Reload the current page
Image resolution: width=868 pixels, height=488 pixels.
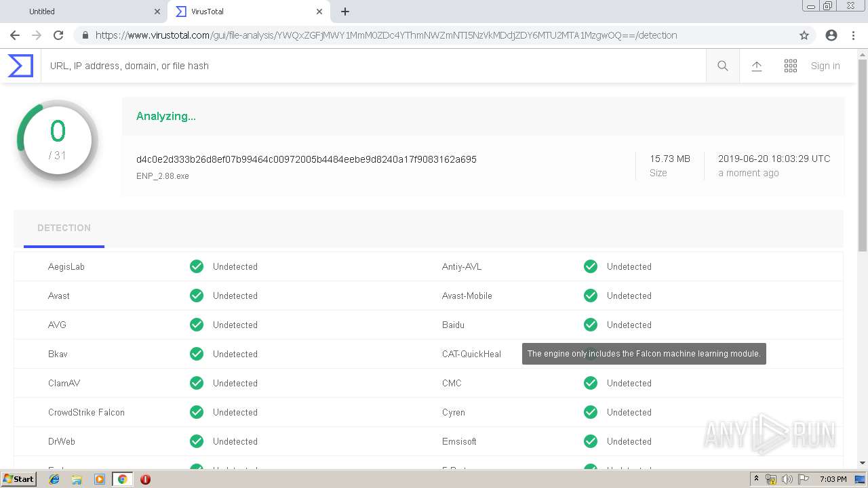click(x=58, y=35)
